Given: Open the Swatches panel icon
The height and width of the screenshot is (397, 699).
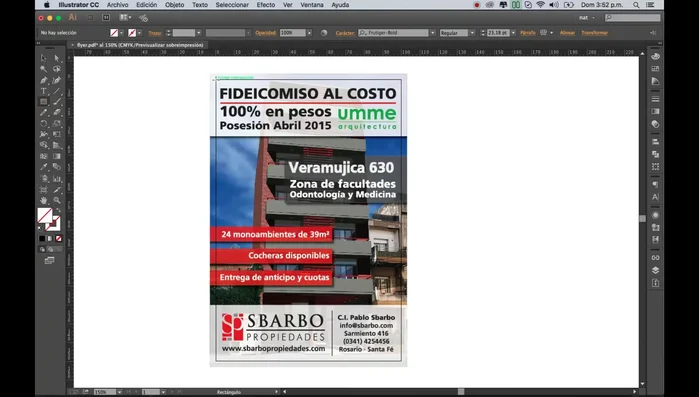Looking at the screenshot, I should tap(655, 69).
